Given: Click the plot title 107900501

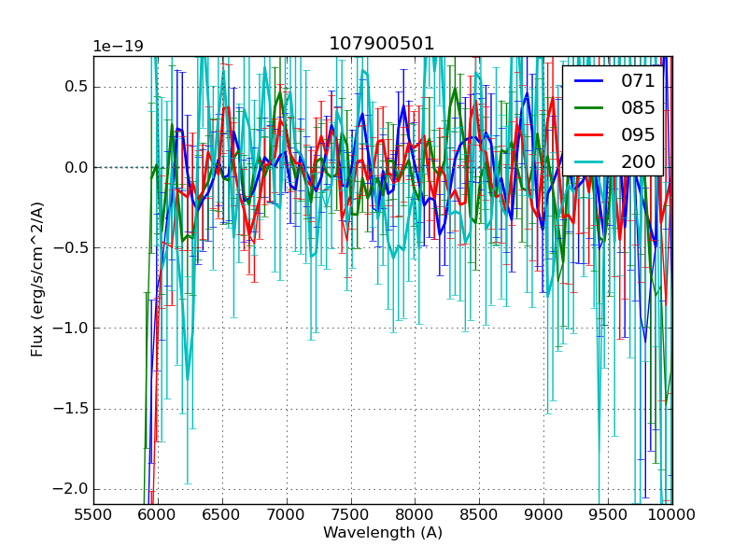Looking at the screenshot, I should pyautogui.click(x=382, y=44).
